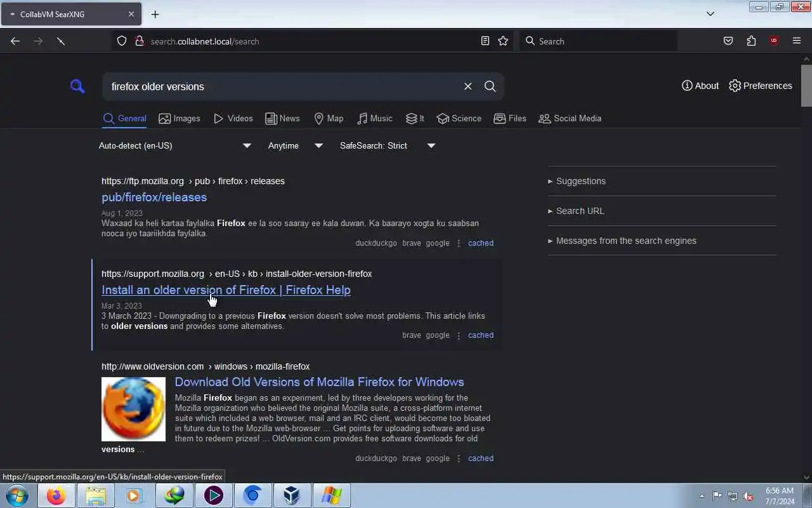Viewport: 812px width, 508px height.
Task: Open File Explorer from the taskbar
Action: click(95, 495)
